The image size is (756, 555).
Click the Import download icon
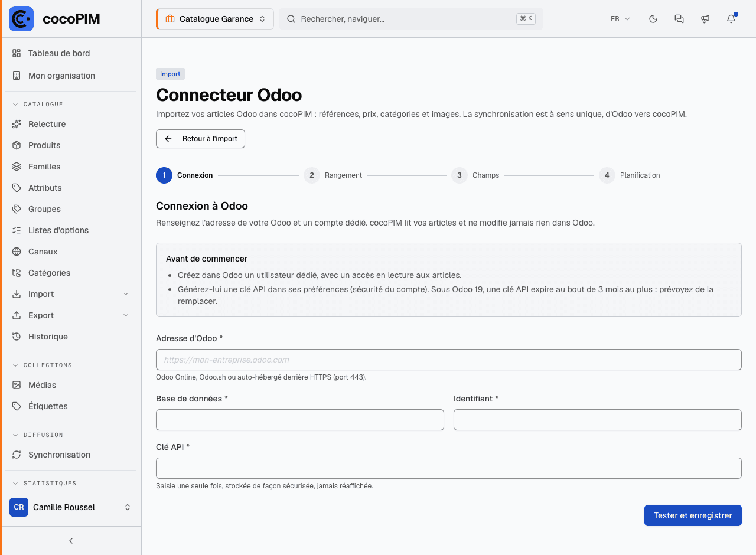click(17, 294)
